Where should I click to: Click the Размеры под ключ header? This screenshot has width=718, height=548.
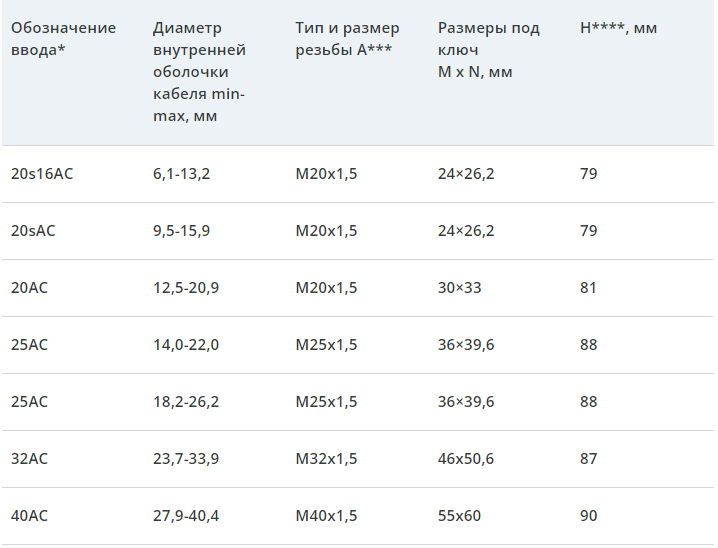click(488, 50)
